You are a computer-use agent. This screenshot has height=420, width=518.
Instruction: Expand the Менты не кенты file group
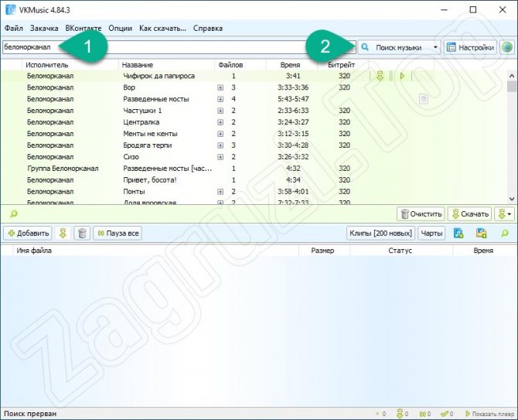tap(220, 134)
